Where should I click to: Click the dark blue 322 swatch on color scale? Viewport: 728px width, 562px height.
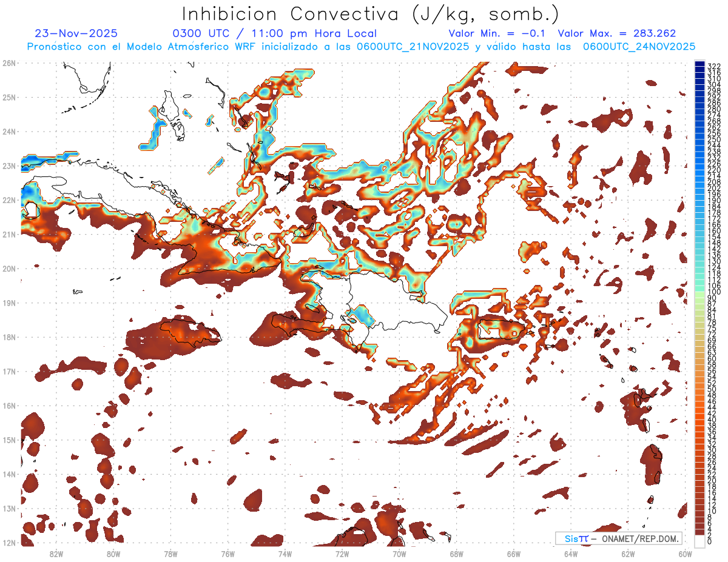[699, 64]
